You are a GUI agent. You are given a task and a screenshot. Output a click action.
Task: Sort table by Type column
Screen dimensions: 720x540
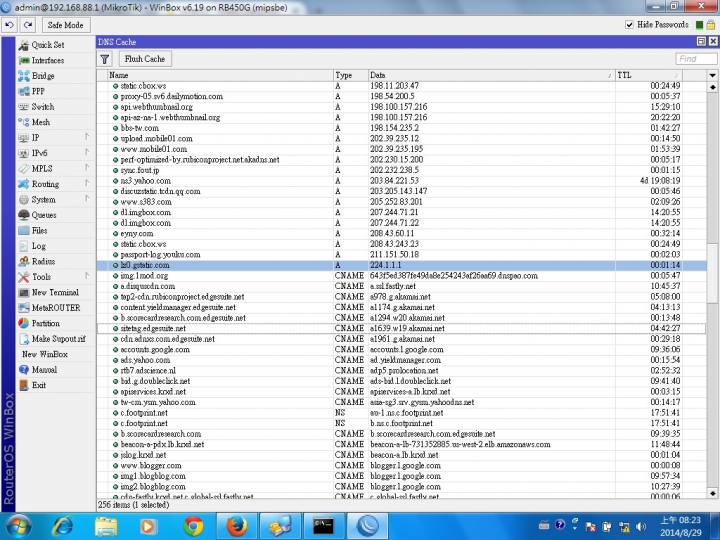(351, 75)
